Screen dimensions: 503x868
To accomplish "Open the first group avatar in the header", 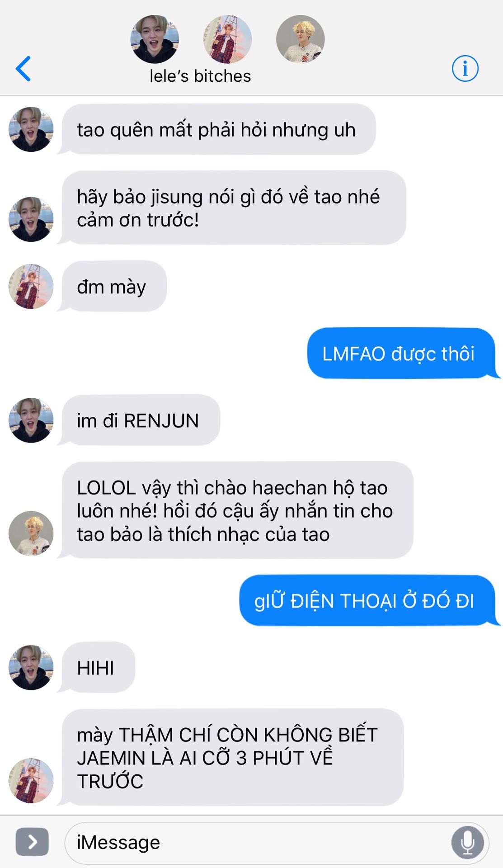I will pyautogui.click(x=155, y=39).
